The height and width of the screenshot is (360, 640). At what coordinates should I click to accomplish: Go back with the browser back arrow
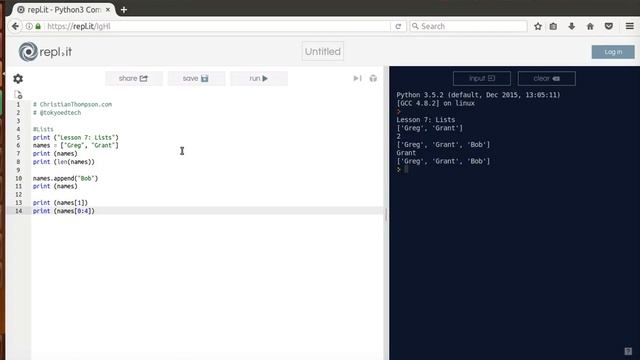click(x=15, y=26)
